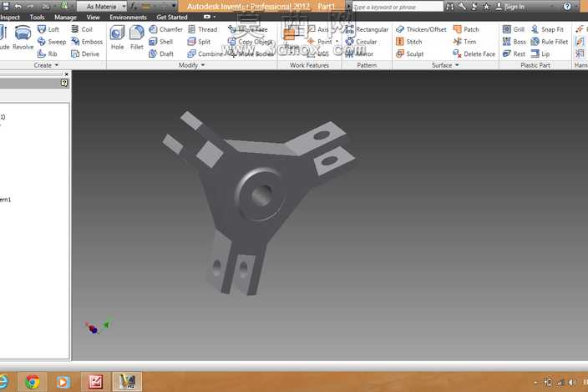Select the Rib tool
This screenshot has width=588, height=392.
pos(48,54)
